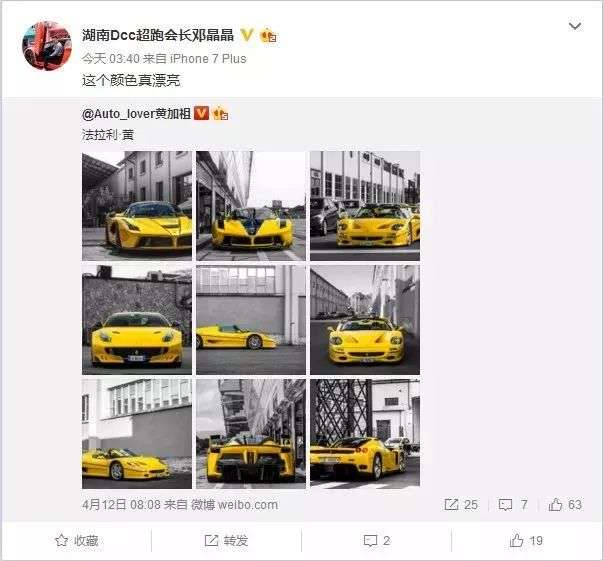Open the first yellow LaFerrari thumbnail
Screen dimensions: 604x561
click(x=137, y=206)
